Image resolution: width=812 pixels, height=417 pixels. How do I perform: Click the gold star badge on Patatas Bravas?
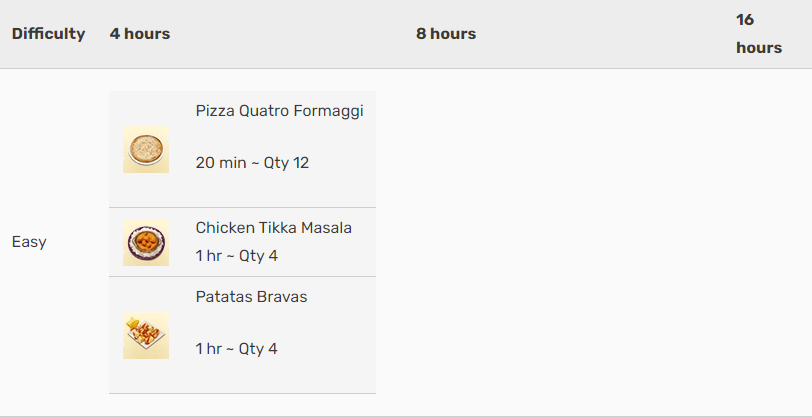coord(133,324)
